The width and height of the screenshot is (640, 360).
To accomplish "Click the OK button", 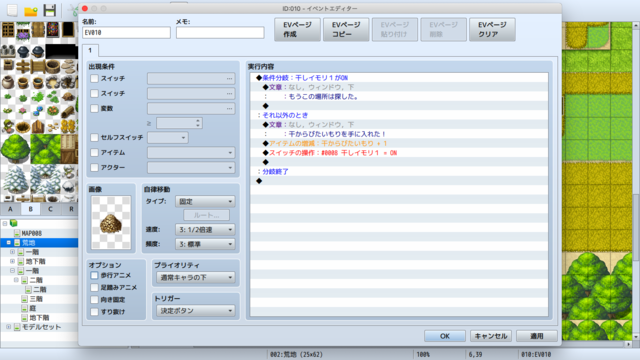I will pos(445,336).
